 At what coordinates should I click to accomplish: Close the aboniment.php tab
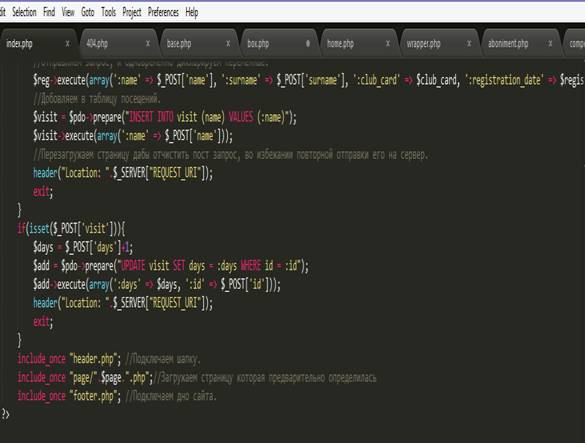[550, 44]
